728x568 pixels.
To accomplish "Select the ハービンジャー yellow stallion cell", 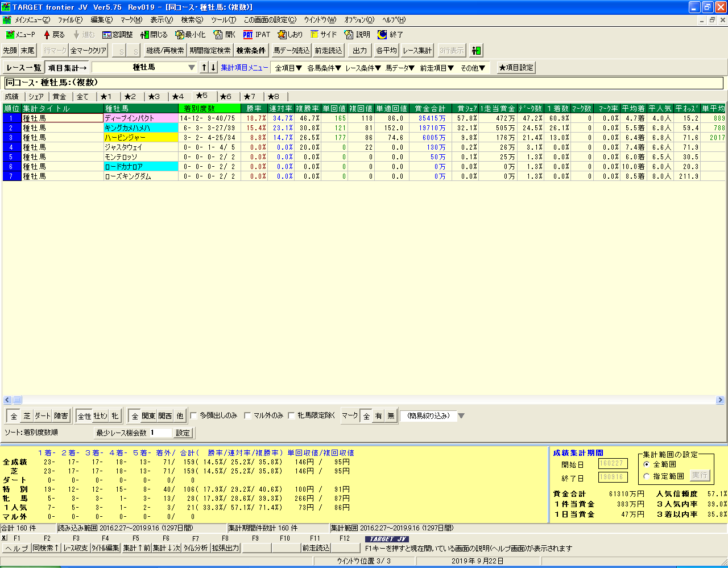I will coord(141,138).
